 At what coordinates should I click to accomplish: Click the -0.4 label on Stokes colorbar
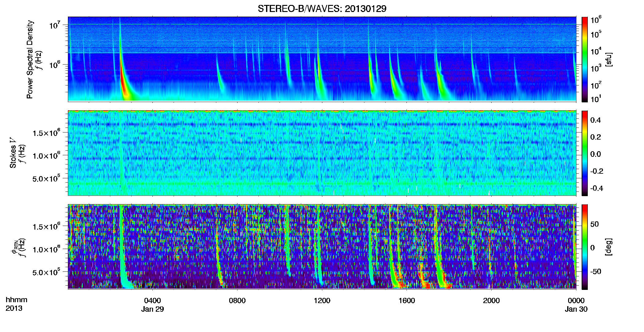tap(596, 188)
